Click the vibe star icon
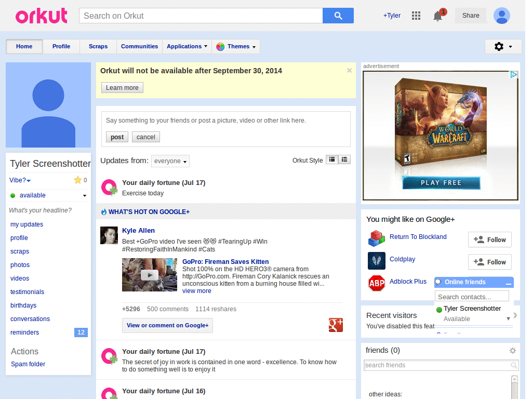The image size is (532, 399). tap(78, 180)
